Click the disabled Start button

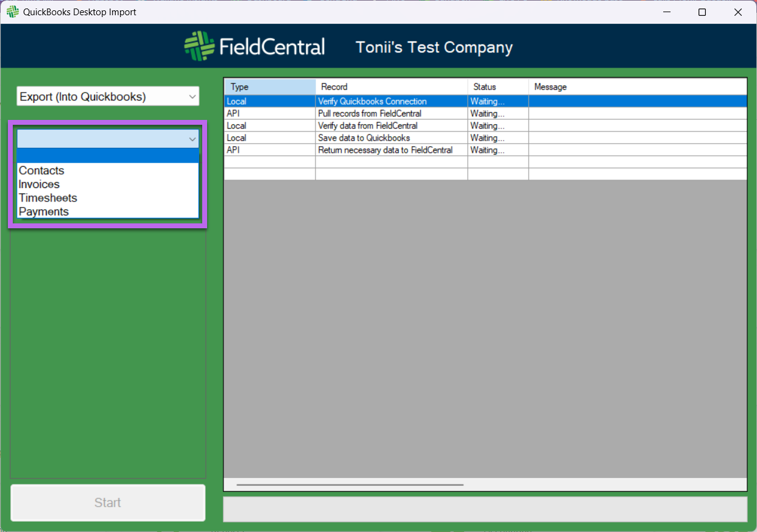pos(108,503)
